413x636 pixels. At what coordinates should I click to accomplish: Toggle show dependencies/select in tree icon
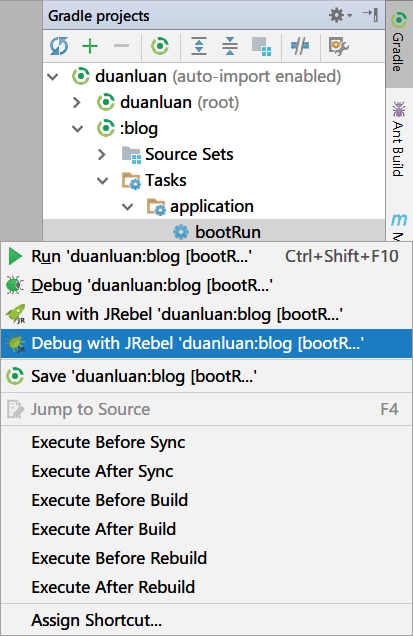pos(261,46)
